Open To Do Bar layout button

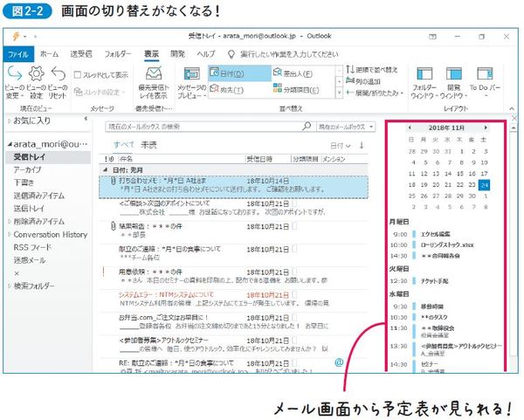pyautogui.click(x=485, y=81)
